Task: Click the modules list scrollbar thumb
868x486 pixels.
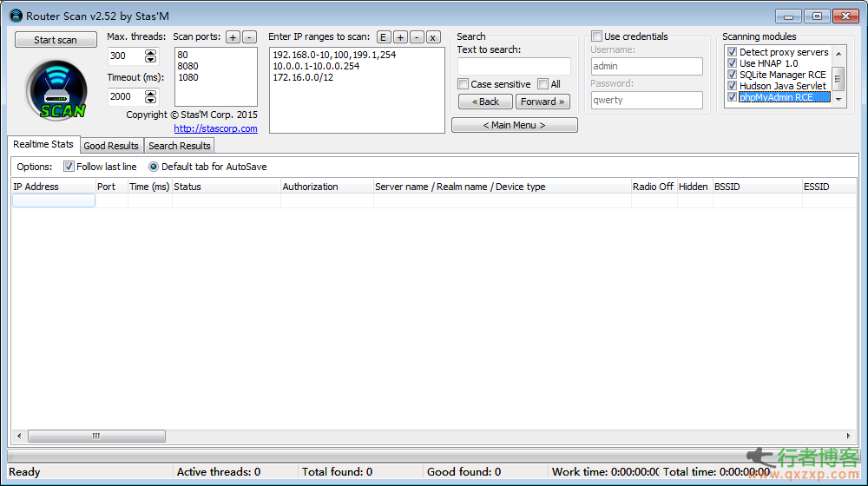Action: tap(838, 79)
